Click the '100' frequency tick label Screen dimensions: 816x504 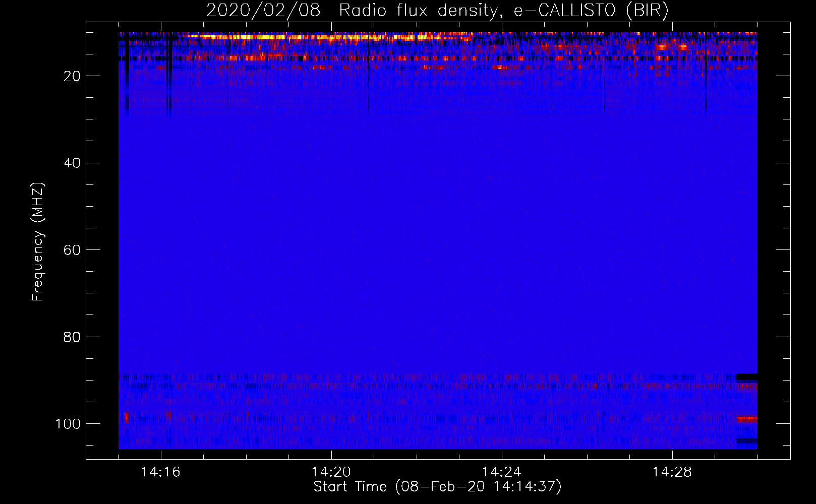tap(68, 423)
